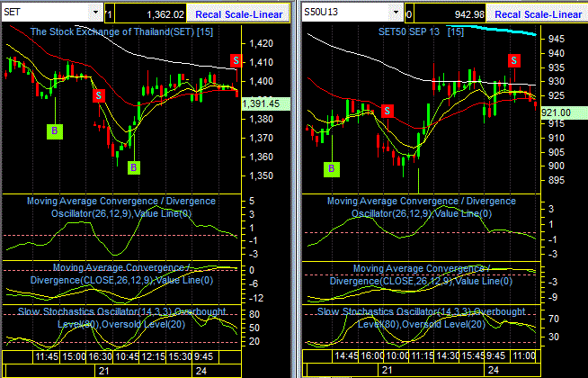Click the highlighted 1,391.45 last price label

266,104
